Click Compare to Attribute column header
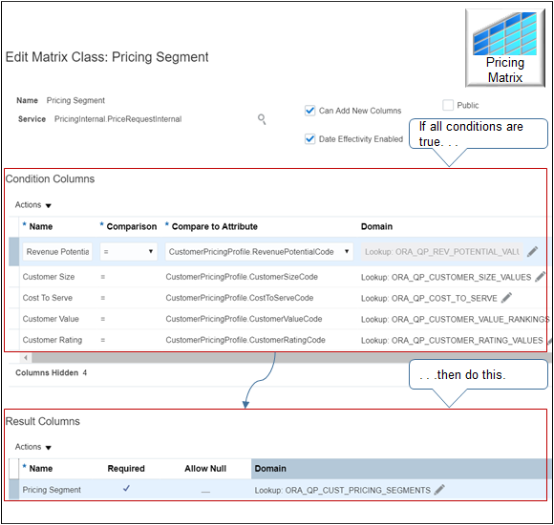The image size is (554, 525). pyautogui.click(x=214, y=226)
